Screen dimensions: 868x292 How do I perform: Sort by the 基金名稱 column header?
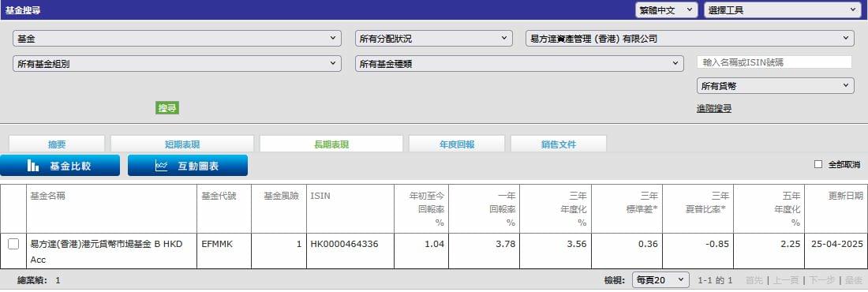[x=47, y=197]
